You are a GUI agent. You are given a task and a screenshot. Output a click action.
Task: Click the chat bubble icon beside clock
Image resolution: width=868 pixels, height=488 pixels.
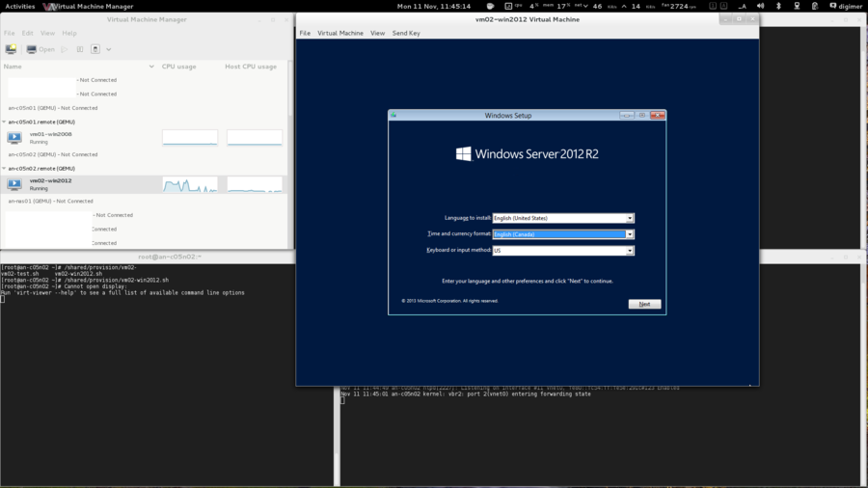[x=490, y=6]
